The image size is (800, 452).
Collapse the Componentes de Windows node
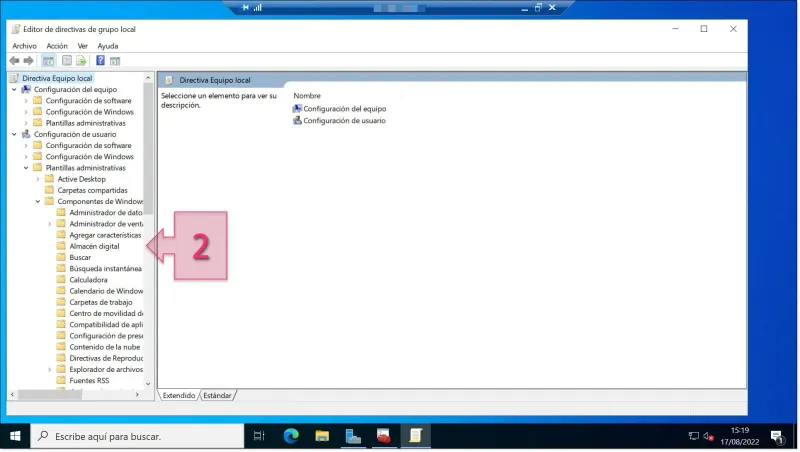pyautogui.click(x=38, y=202)
